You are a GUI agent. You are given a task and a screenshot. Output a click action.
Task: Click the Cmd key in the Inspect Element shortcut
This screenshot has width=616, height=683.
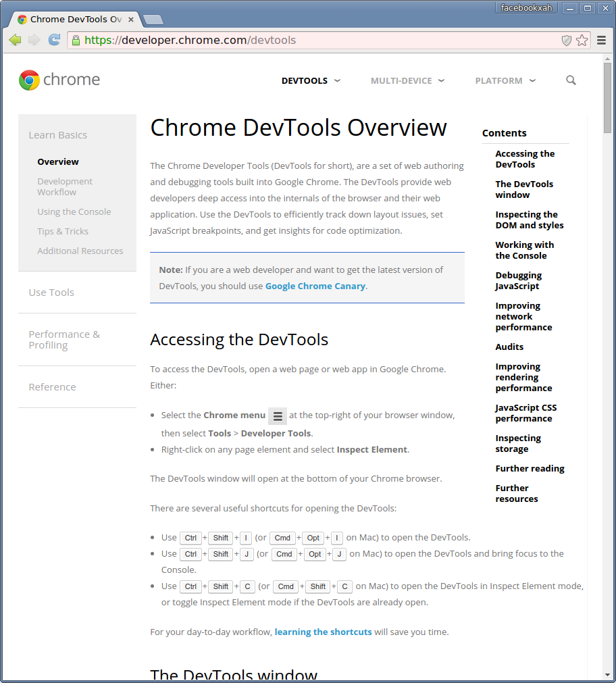coord(285,587)
